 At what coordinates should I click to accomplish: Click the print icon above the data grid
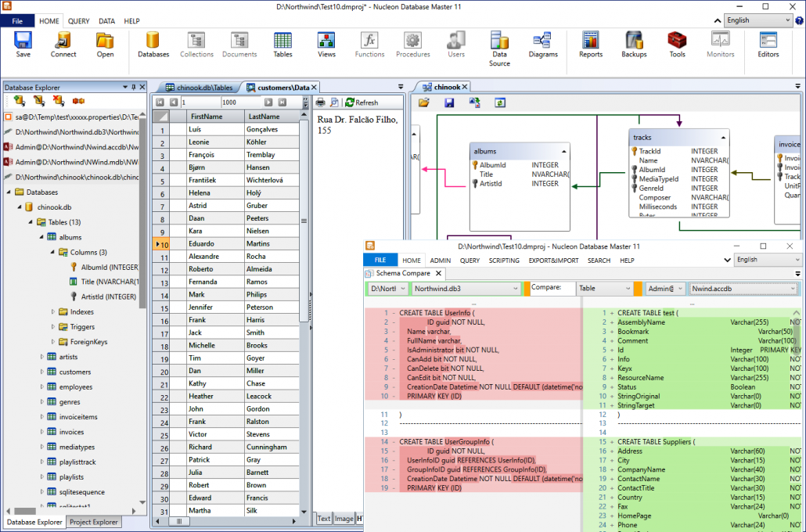[320, 102]
